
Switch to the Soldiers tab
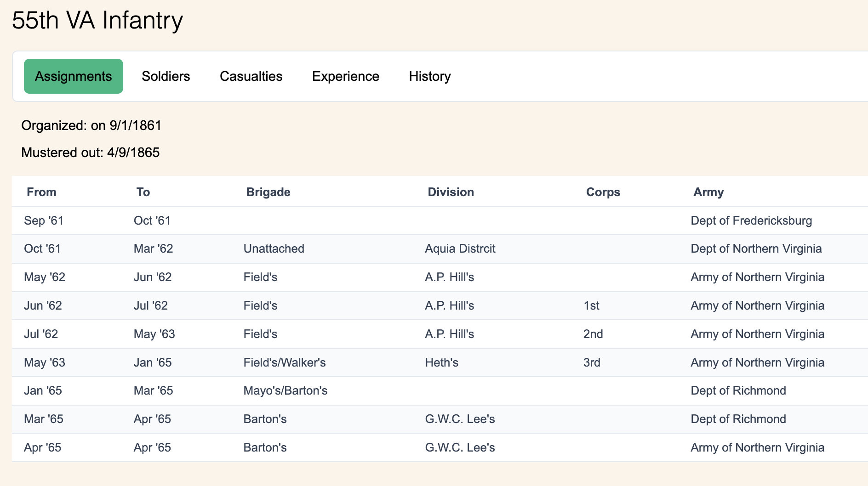coord(166,76)
